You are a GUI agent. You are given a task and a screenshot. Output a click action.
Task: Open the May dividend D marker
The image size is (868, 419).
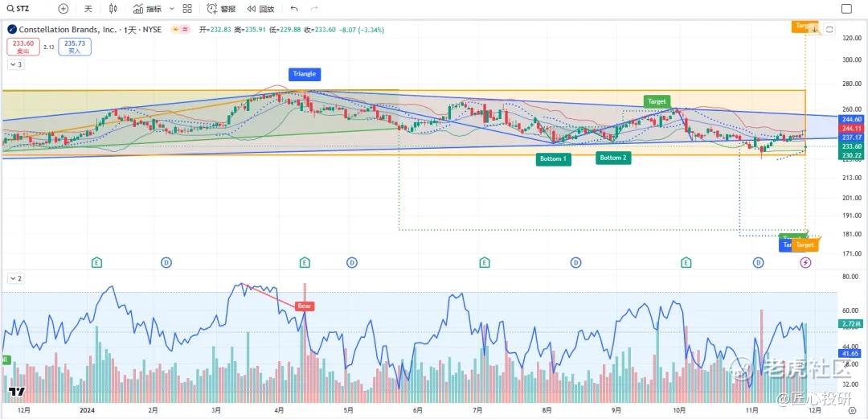tap(351, 262)
